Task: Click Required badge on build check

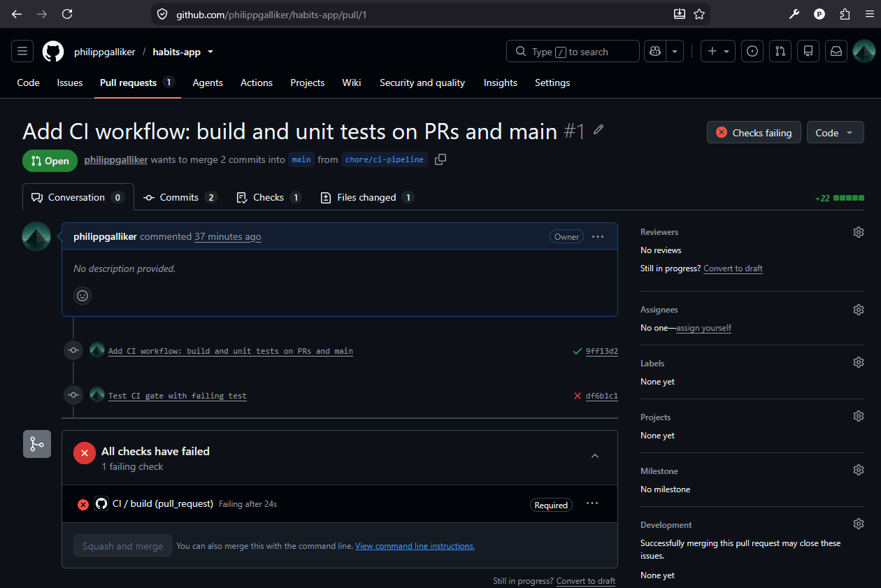Action: pos(551,505)
